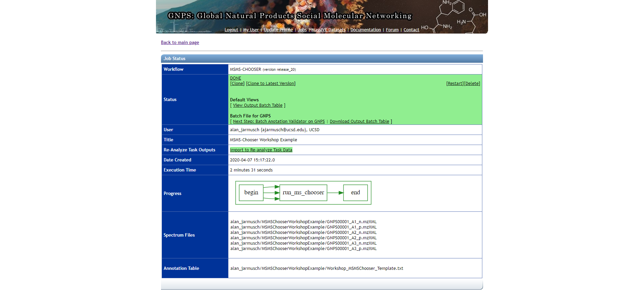Select the GNPS00001_A3_p.mzXML spectrum file entry

pyautogui.click(x=304, y=249)
